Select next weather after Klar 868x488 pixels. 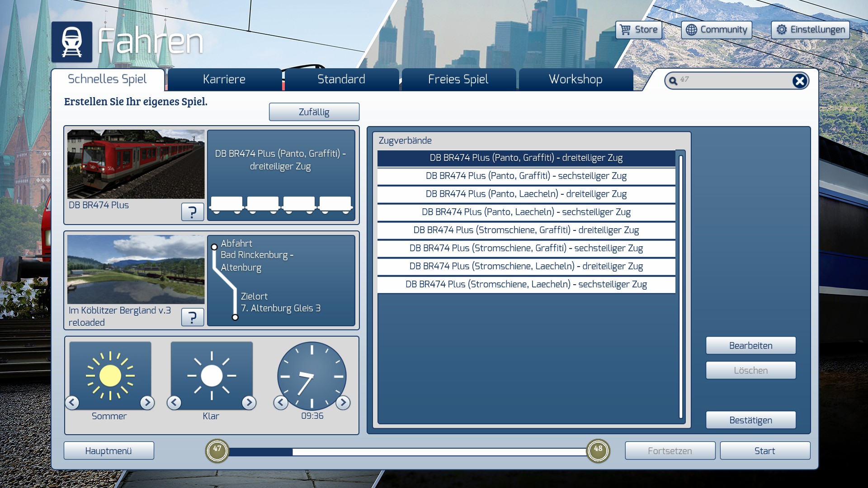249,402
